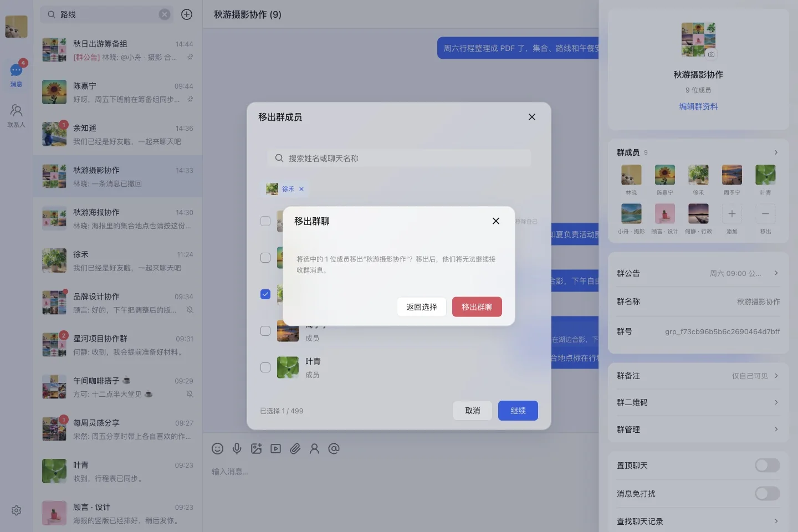Screen dimensions: 798x532
Task: Send a video with the video icon
Action: pyautogui.click(x=276, y=449)
